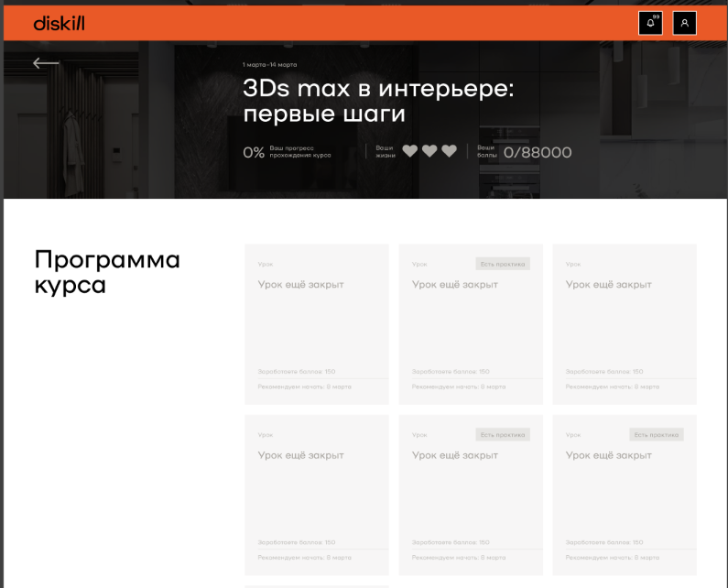Open the first locked lesson card in top row
This screenshot has width=728, height=588.
tap(317, 324)
